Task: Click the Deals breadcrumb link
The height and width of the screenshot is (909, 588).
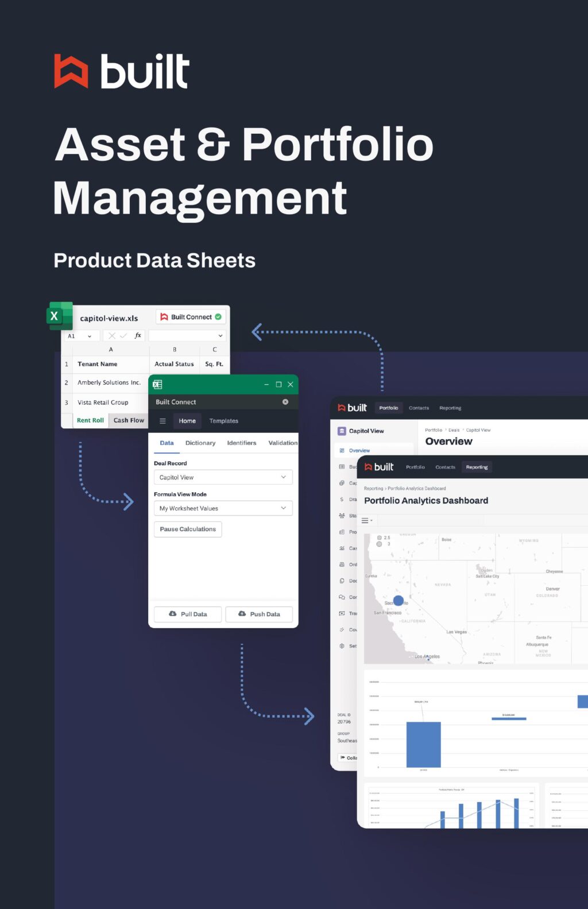Action: point(454,430)
